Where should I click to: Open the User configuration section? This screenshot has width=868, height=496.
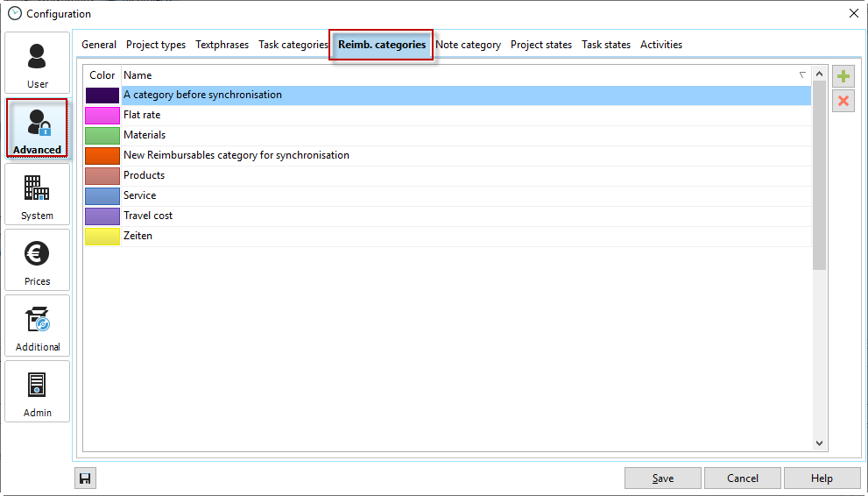37,63
